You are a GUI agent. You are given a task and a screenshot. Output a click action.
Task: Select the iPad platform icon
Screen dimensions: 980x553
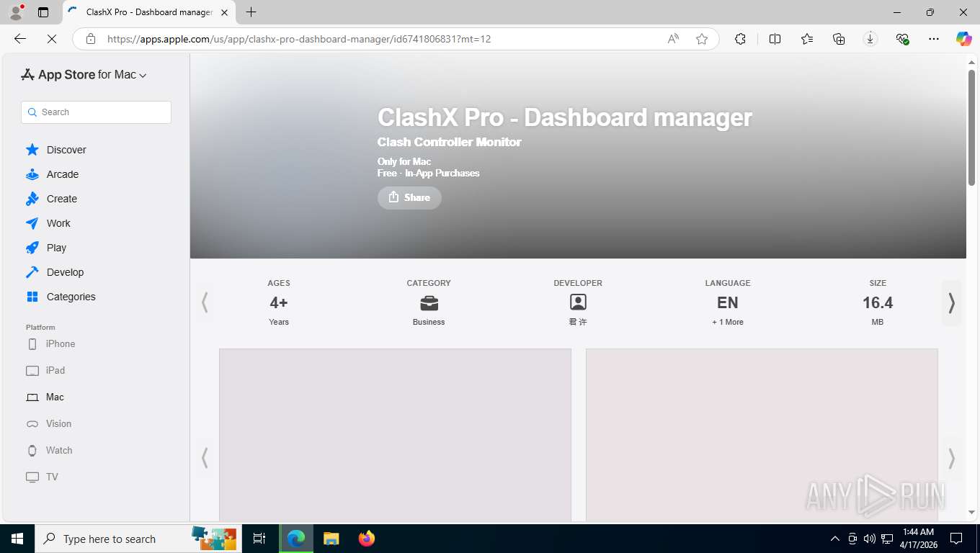coord(32,371)
